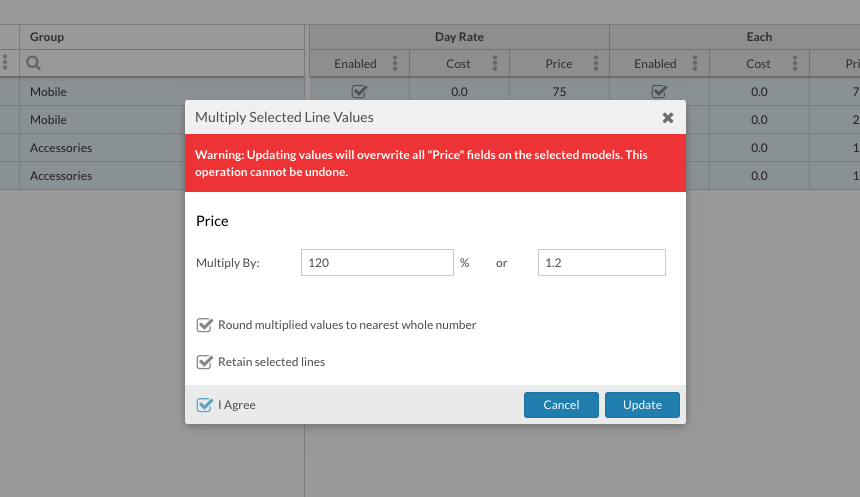This screenshot has height=497, width=860.
Task: Toggle Round multiplied values to nearest whole number
Action: 205,325
